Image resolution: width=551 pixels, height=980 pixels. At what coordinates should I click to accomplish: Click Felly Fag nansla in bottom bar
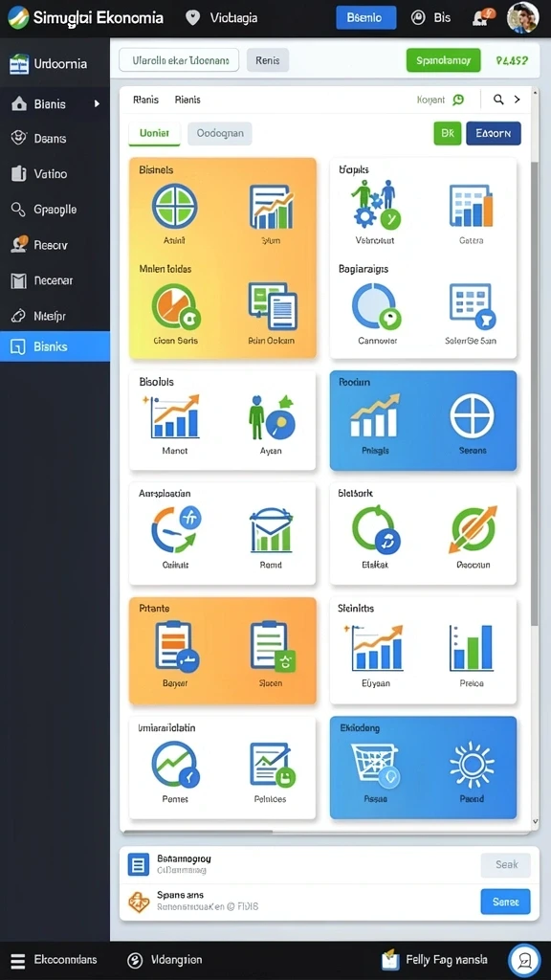434,960
